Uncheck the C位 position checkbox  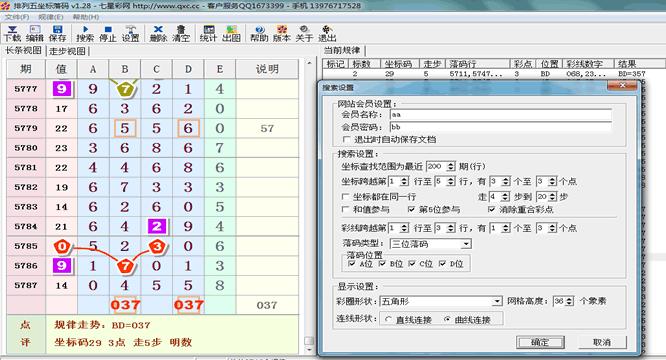click(x=412, y=264)
